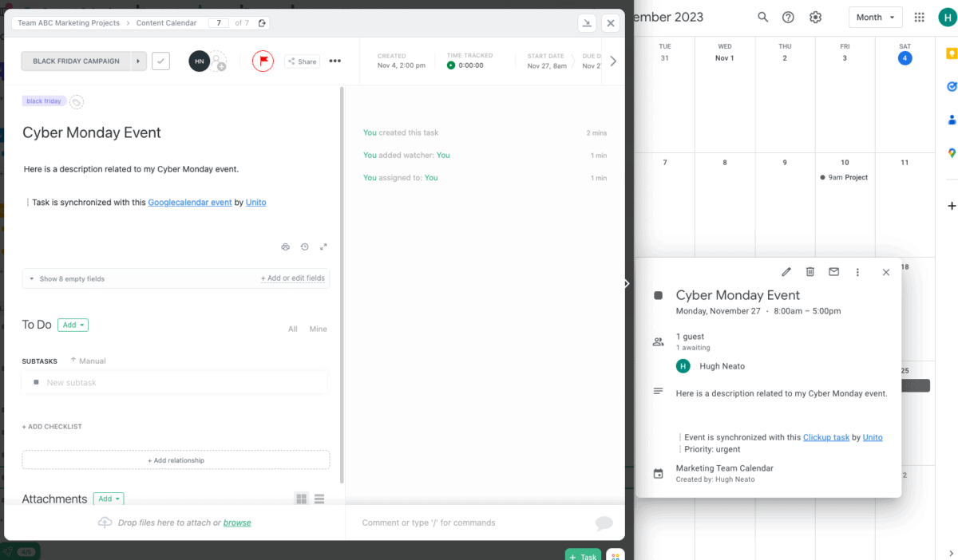
Task: Change subtask sorting from Manual
Action: (x=88, y=361)
